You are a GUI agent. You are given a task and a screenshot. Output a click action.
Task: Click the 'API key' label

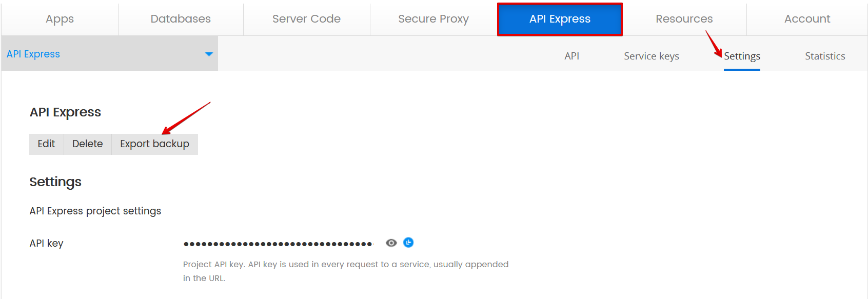tap(46, 243)
